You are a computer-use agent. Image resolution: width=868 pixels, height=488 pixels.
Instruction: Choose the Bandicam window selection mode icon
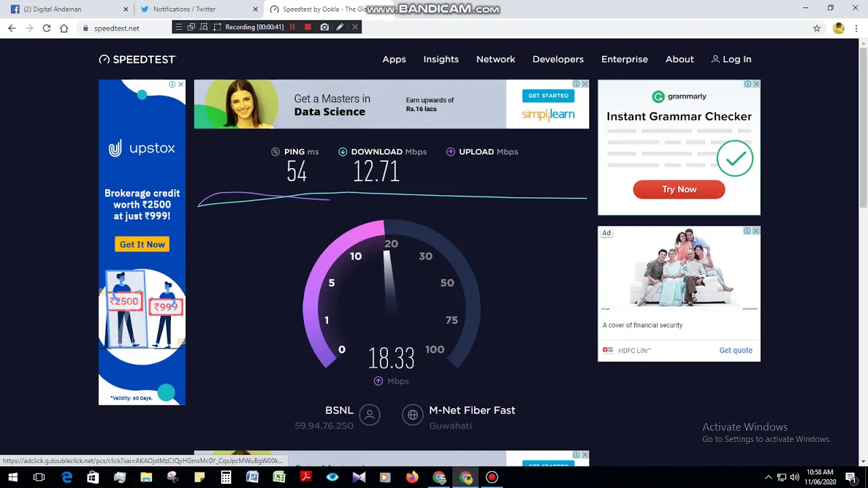[191, 27]
